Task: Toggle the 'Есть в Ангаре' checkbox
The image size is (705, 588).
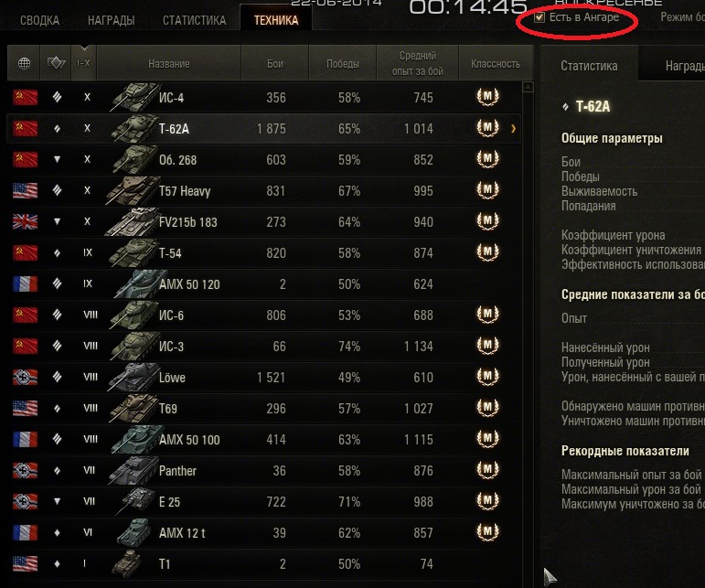Action: click(x=539, y=17)
